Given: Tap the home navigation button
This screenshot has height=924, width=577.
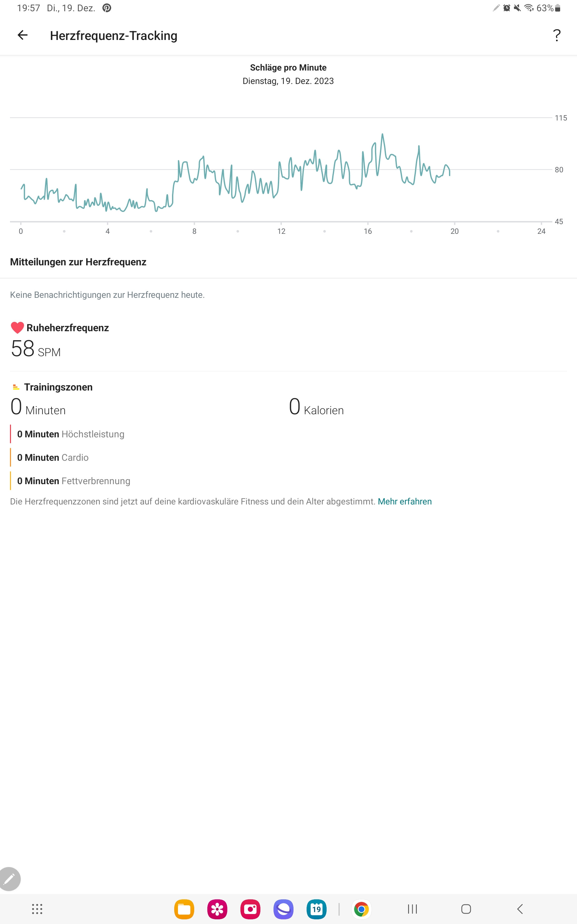Looking at the screenshot, I should 466,909.
